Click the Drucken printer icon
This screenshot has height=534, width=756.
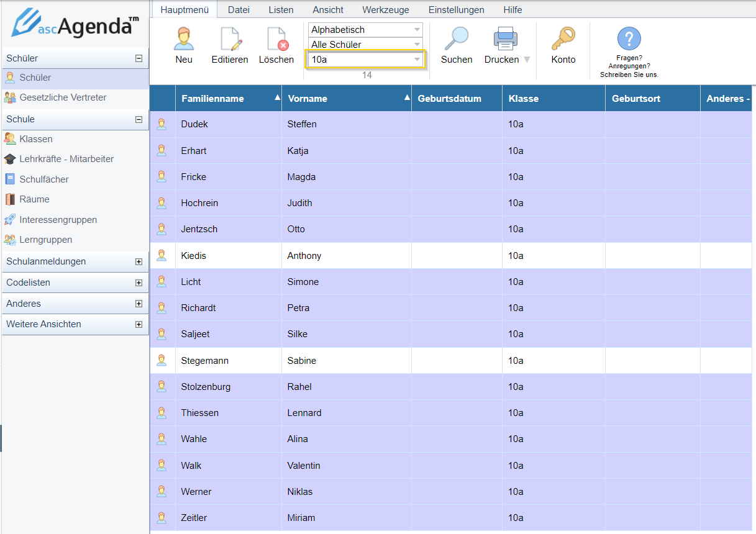[505, 39]
